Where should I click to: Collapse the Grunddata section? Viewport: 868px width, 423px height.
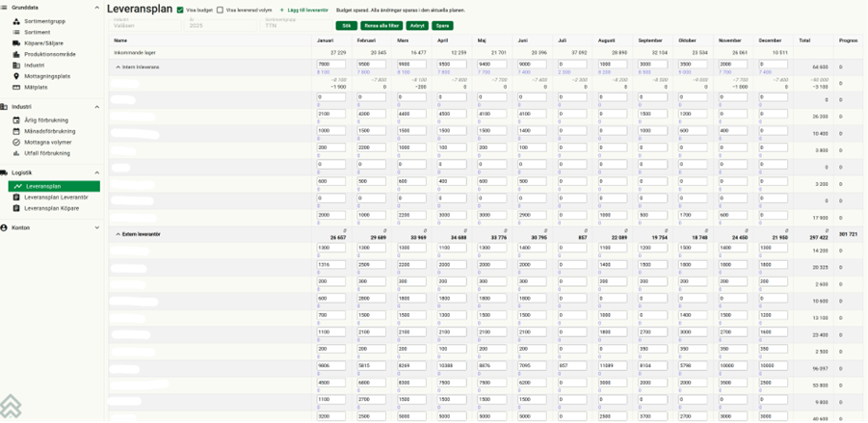97,7
